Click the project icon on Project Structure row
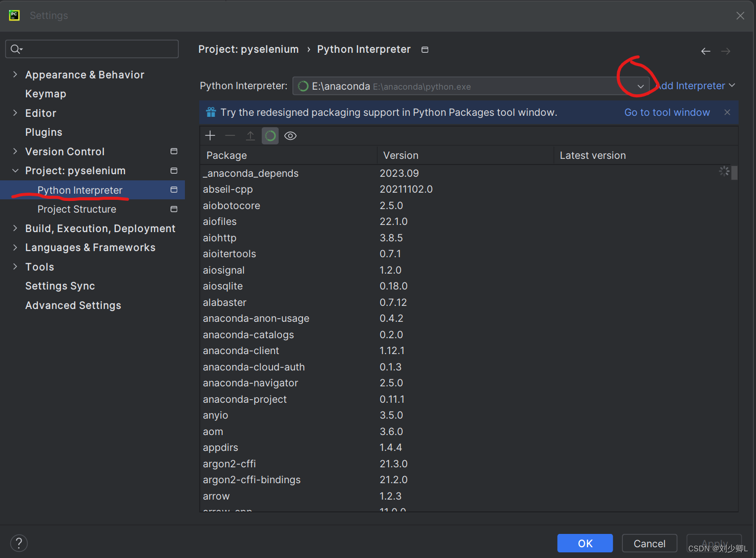This screenshot has height=558, width=756. click(x=174, y=209)
